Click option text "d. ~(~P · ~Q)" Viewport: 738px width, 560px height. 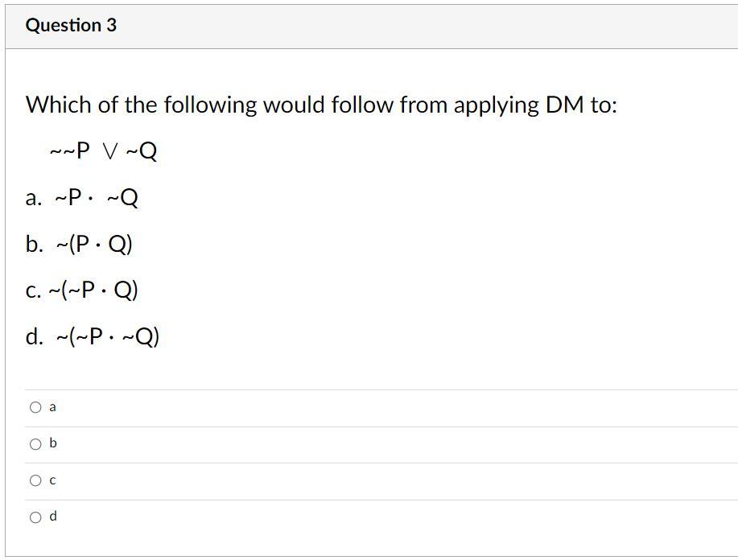(x=93, y=337)
